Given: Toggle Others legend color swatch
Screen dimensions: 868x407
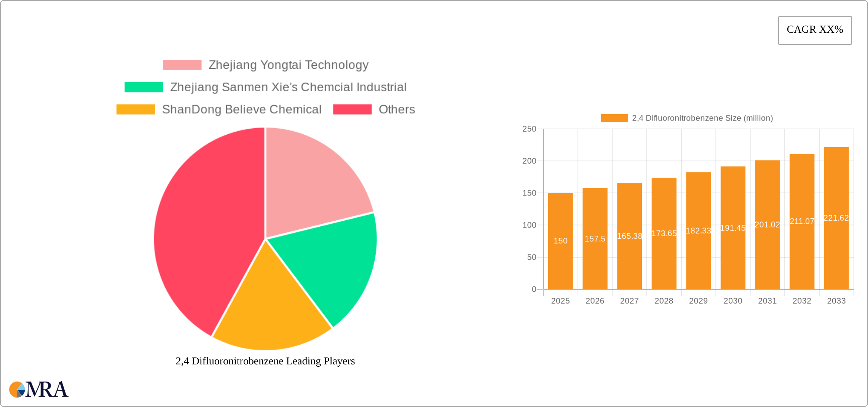Looking at the screenshot, I should pyautogui.click(x=352, y=109).
